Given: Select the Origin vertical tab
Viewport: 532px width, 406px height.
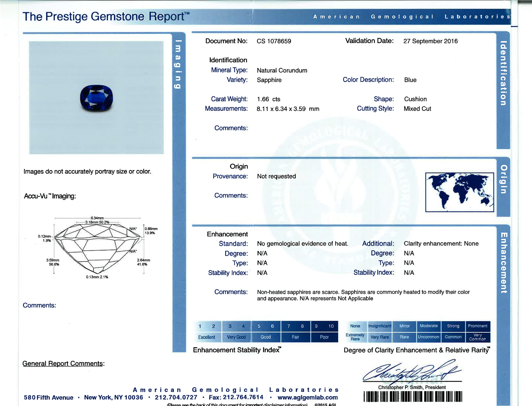Looking at the screenshot, I should pos(503,179).
